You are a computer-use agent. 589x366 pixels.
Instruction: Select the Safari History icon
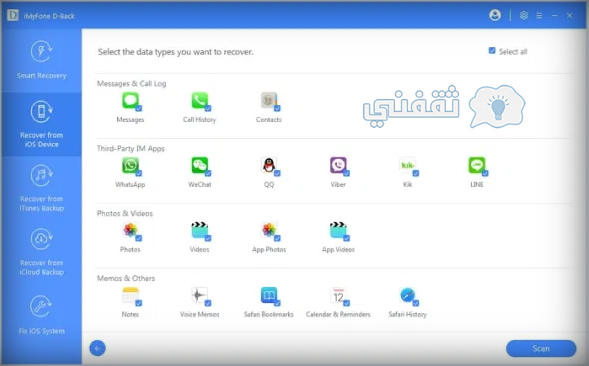point(408,295)
